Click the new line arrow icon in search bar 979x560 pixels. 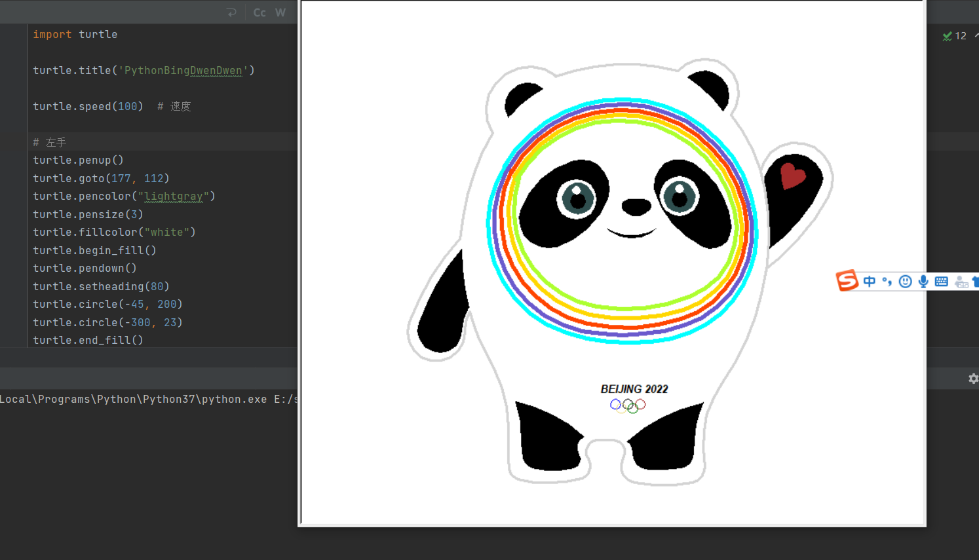tap(231, 12)
